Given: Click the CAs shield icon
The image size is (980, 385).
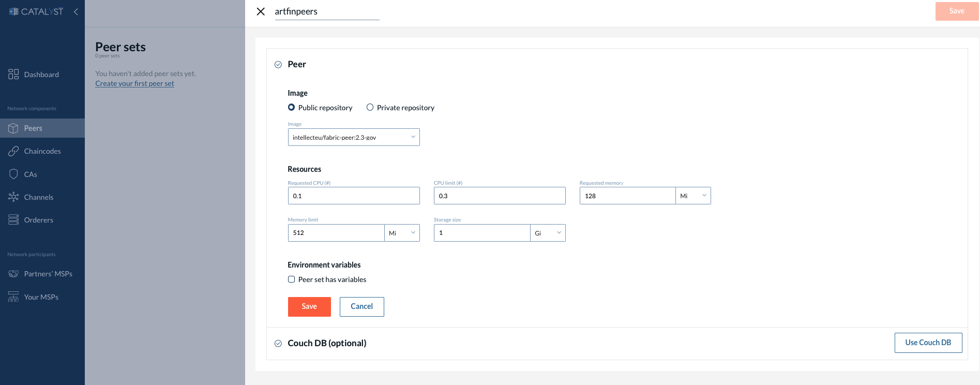Looking at the screenshot, I should (x=13, y=174).
